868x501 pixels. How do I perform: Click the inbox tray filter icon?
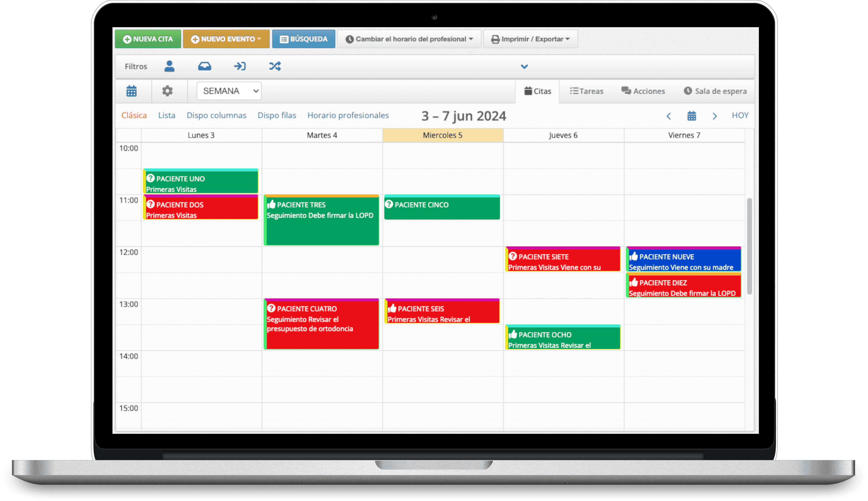click(204, 66)
